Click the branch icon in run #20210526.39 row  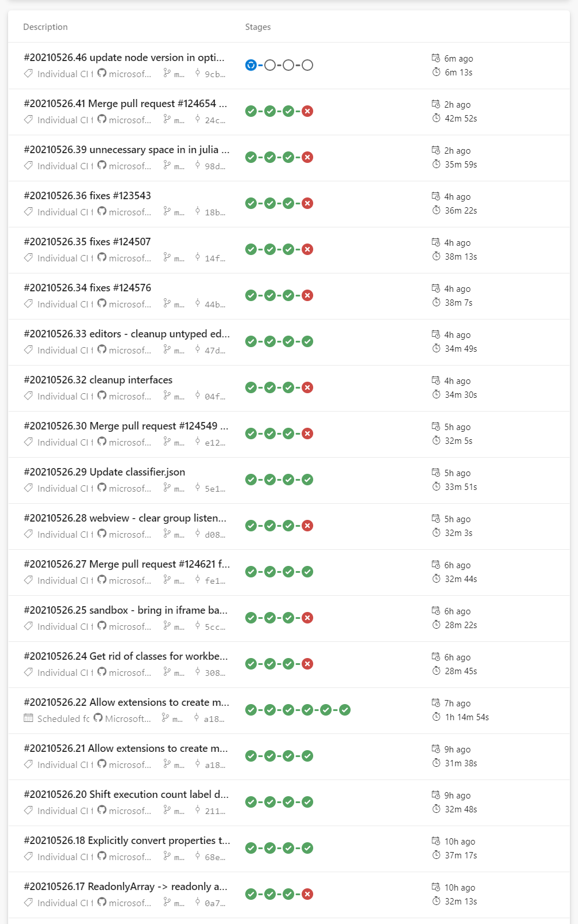pyautogui.click(x=167, y=165)
